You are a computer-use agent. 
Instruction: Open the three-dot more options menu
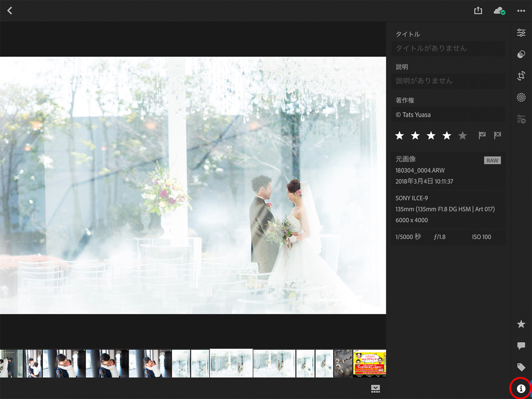[x=521, y=10]
